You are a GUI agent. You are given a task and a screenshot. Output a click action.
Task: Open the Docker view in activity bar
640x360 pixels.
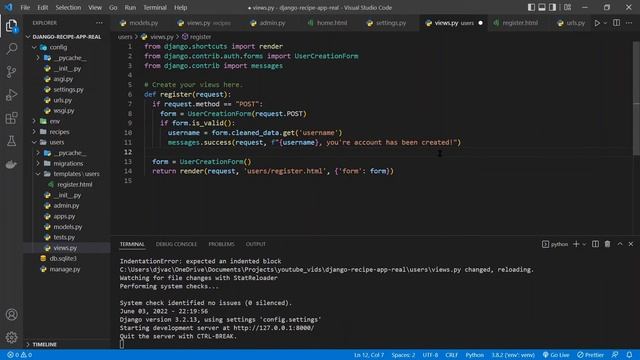tap(11, 164)
